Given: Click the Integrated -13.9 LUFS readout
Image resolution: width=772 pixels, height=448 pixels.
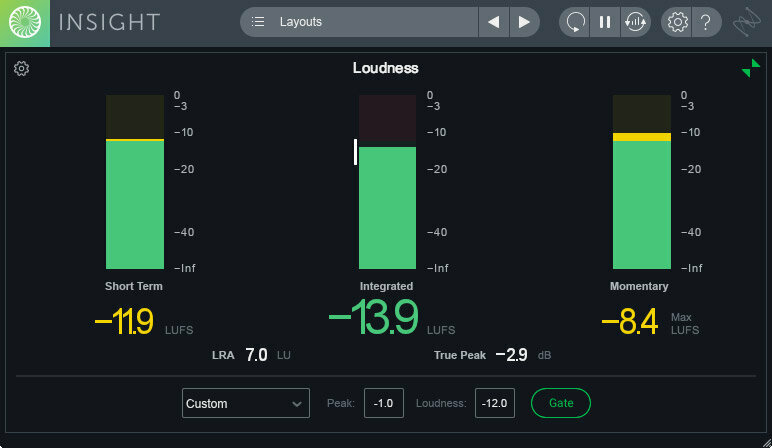Looking at the screenshot, I should pos(374,318).
